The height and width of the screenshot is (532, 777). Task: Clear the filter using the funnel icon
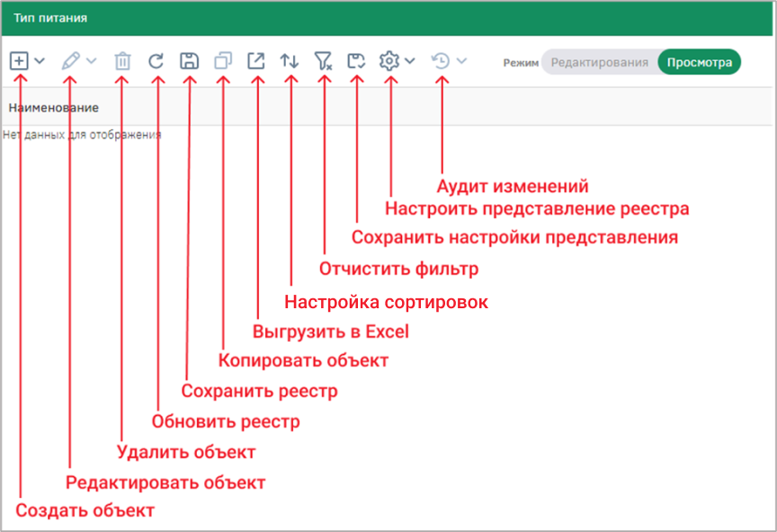click(x=323, y=61)
